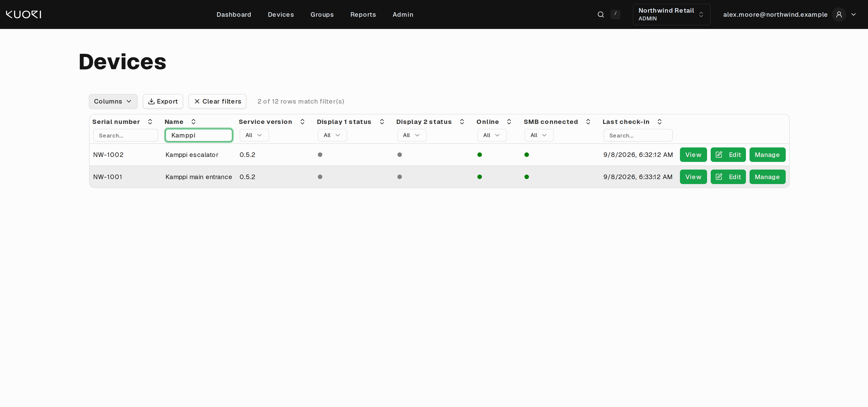Open Online filter dropdown
Viewport: 868px width, 407px height.
point(492,135)
